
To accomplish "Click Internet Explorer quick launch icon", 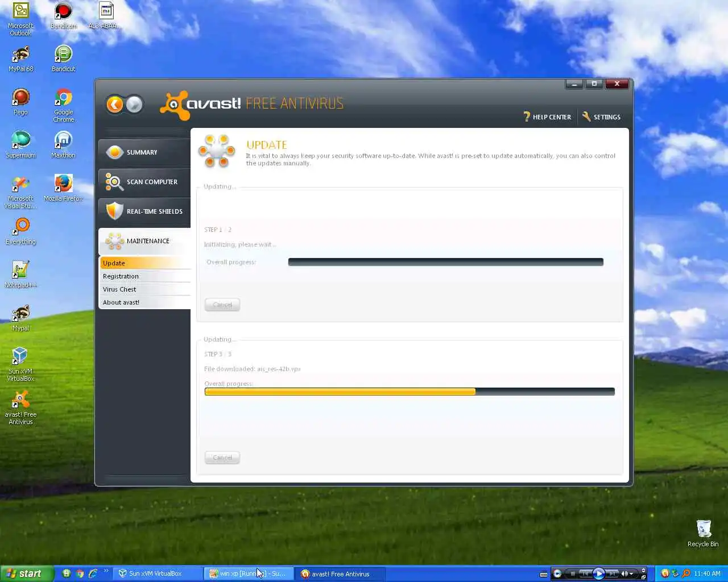I will click(x=93, y=573).
